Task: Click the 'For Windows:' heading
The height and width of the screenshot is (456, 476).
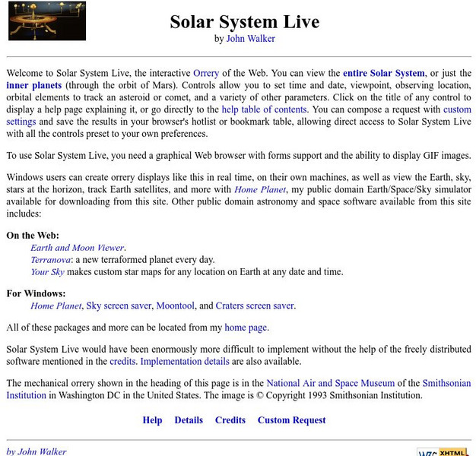Action: (36, 293)
